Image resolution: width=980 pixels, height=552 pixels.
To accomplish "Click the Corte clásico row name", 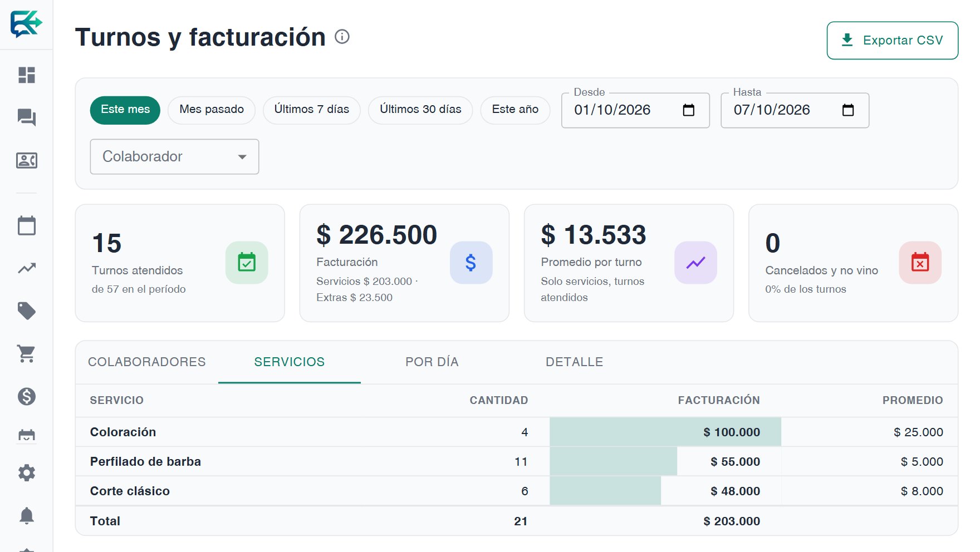I will (x=130, y=491).
